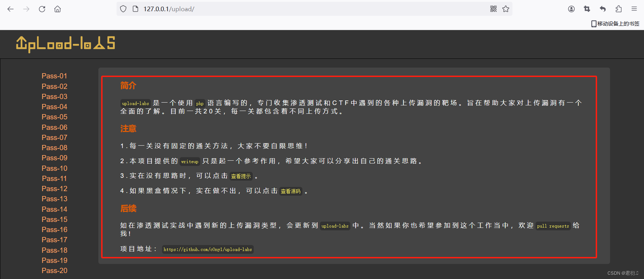Viewport: 644px width, 279px height.
Task: Click the 注意 heading
Action: pos(128,128)
